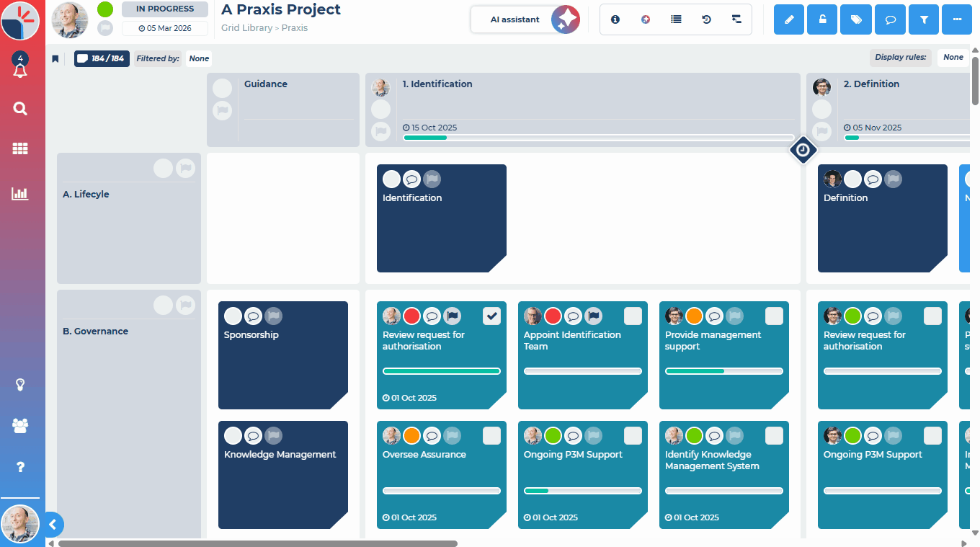The image size is (980, 547).
Task: Open the dark Sponsorship card
Action: (x=283, y=355)
